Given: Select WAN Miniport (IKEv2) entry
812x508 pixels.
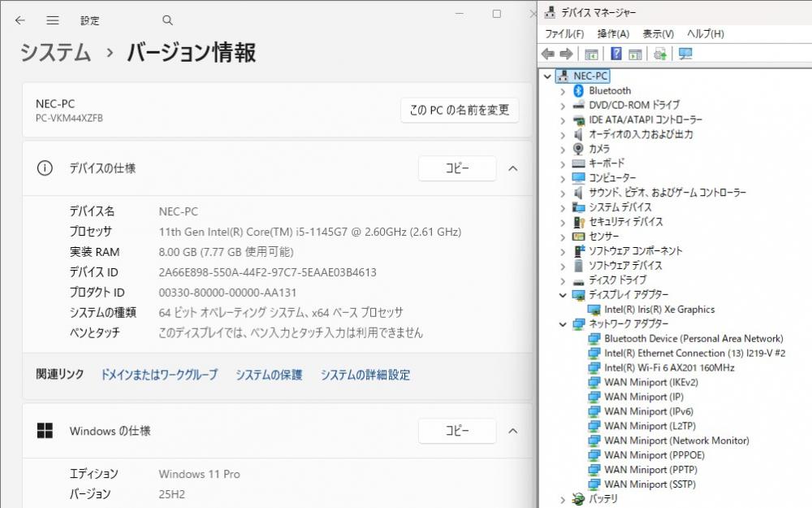Looking at the screenshot, I should [x=651, y=382].
